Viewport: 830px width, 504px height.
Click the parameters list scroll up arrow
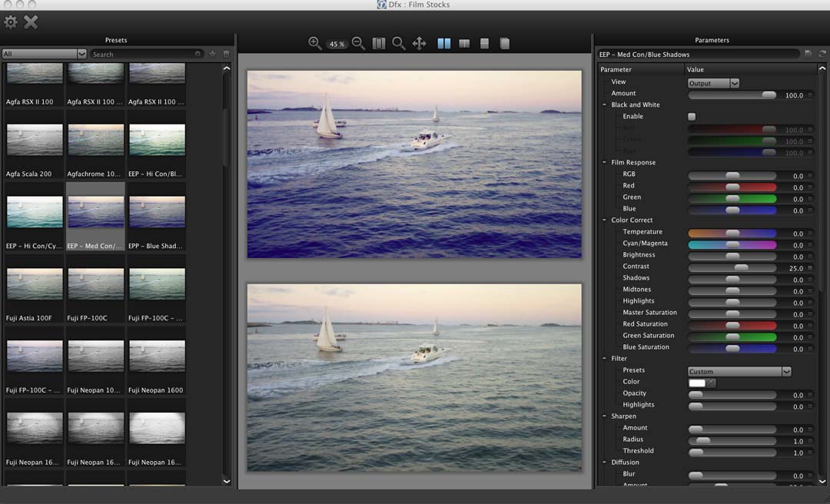click(x=822, y=69)
